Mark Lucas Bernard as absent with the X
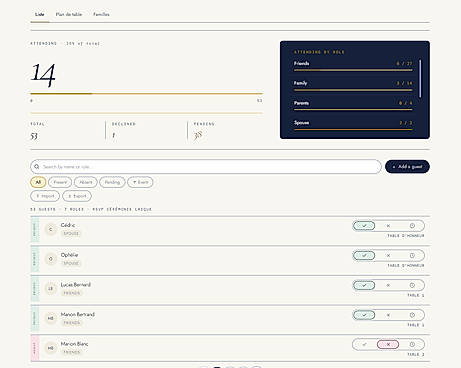 pyautogui.click(x=388, y=285)
